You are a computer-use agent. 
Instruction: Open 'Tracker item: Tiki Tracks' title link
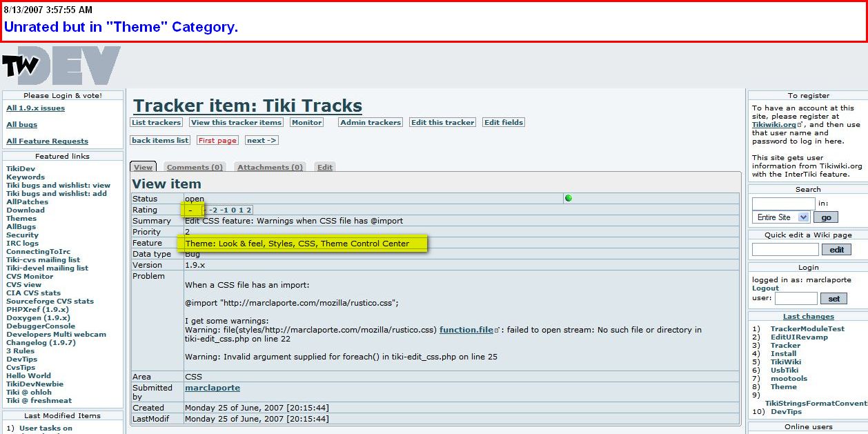point(248,106)
